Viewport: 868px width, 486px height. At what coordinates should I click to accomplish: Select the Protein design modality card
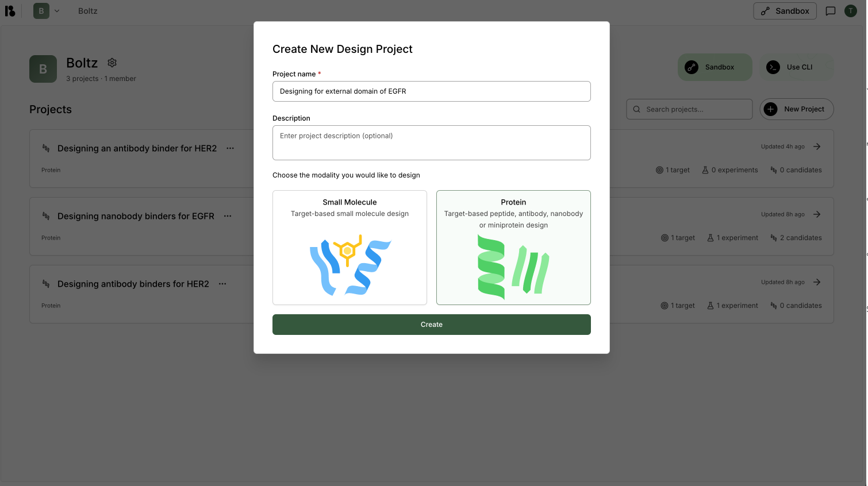coord(513,248)
